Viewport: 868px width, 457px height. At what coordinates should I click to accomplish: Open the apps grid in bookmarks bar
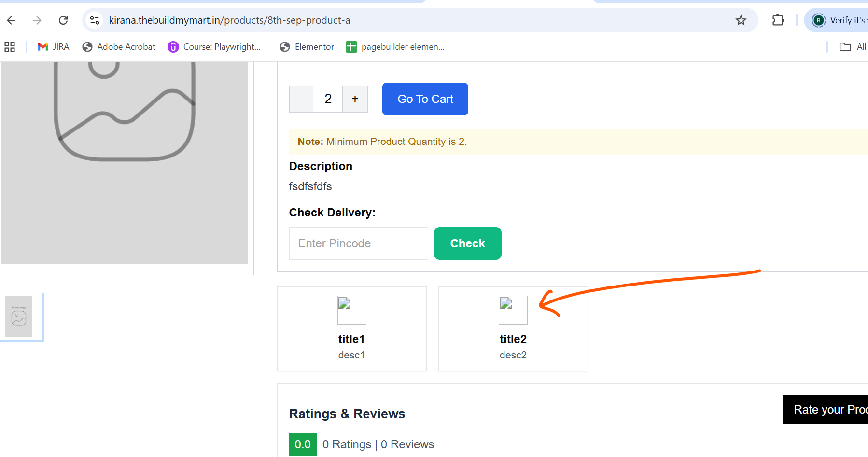tap(10, 47)
